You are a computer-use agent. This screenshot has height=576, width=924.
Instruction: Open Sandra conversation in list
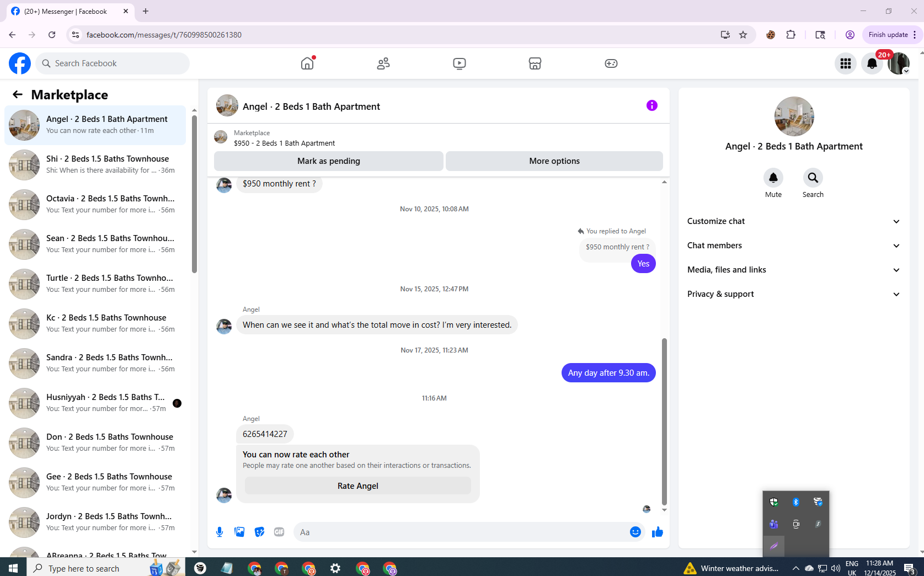tap(95, 363)
